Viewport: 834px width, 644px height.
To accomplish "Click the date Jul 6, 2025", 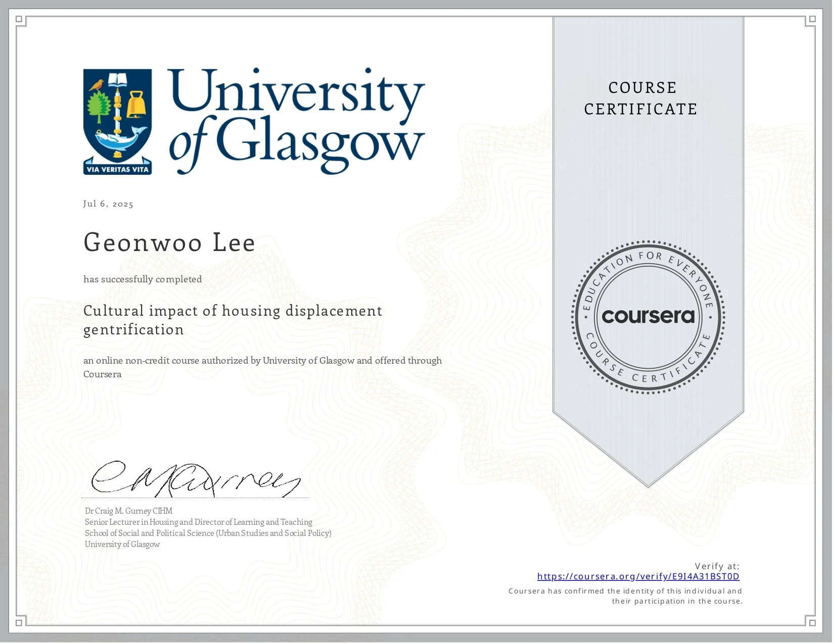I will [109, 204].
